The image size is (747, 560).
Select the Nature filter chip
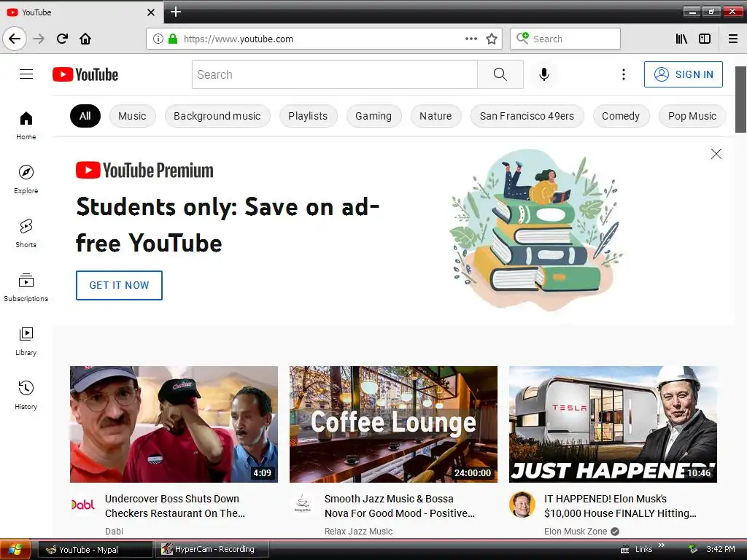436,116
